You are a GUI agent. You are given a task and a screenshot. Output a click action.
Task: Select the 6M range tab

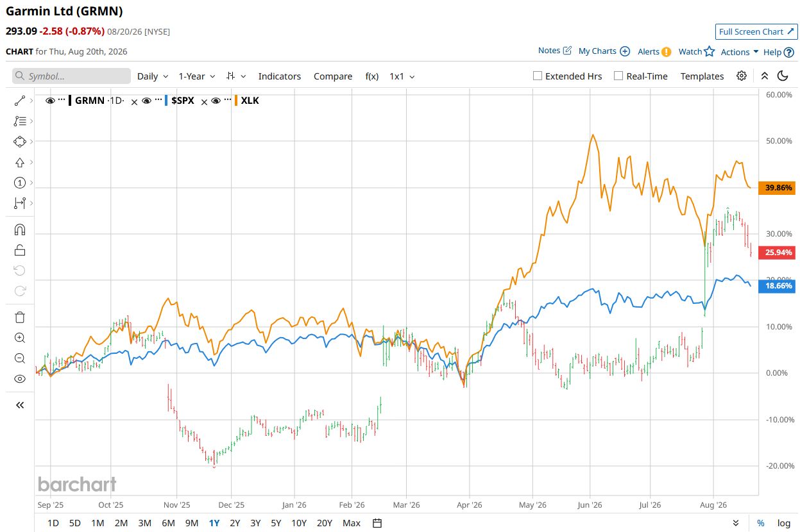168,523
